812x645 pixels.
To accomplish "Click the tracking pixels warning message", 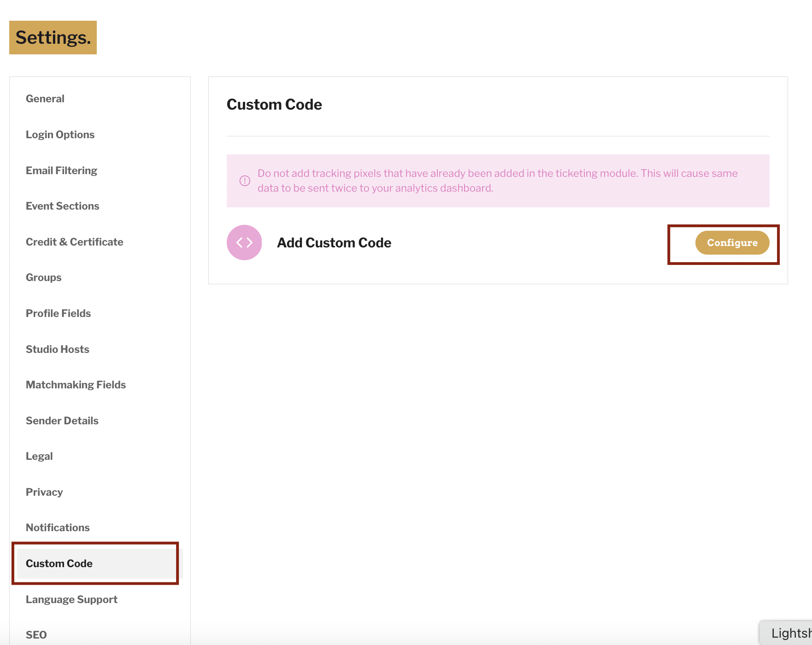I will (x=498, y=181).
